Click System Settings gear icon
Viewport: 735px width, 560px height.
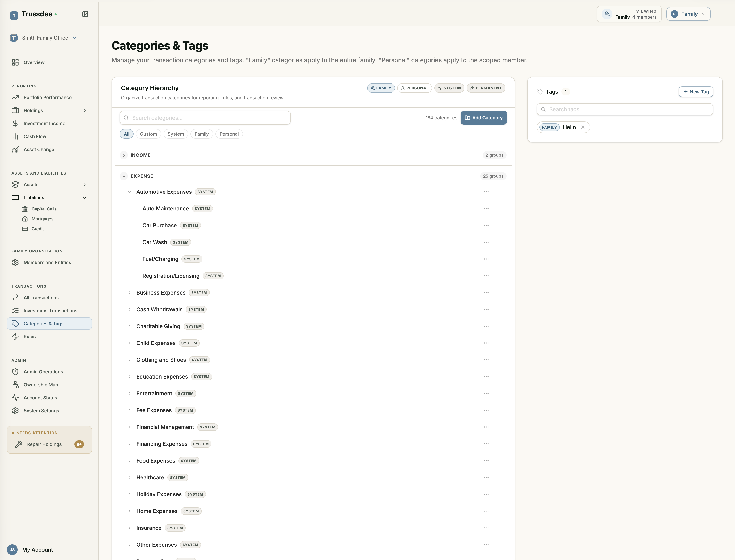tap(15, 411)
